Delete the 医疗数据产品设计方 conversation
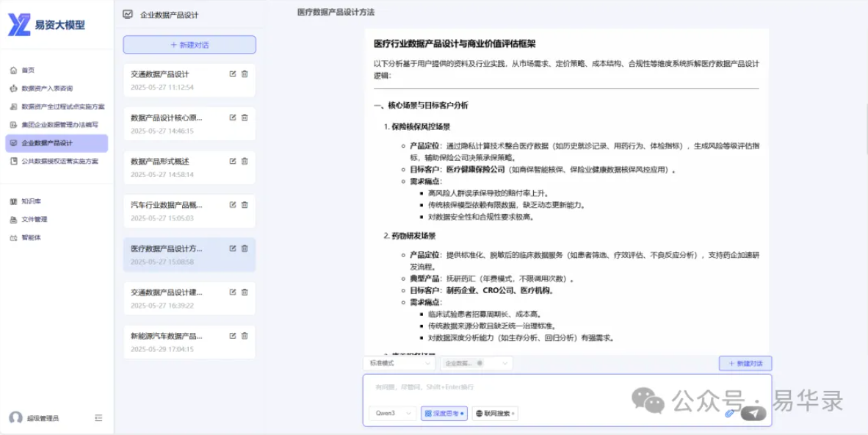 click(245, 248)
